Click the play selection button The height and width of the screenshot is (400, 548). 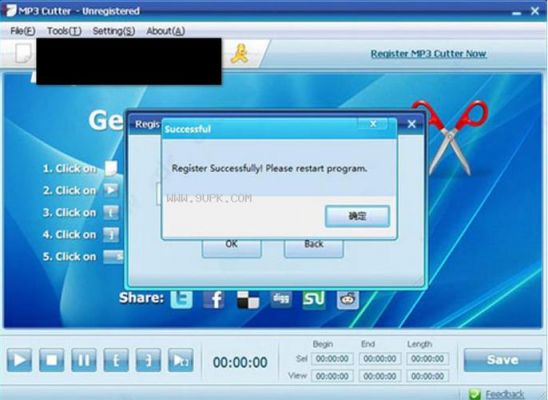coord(180,360)
